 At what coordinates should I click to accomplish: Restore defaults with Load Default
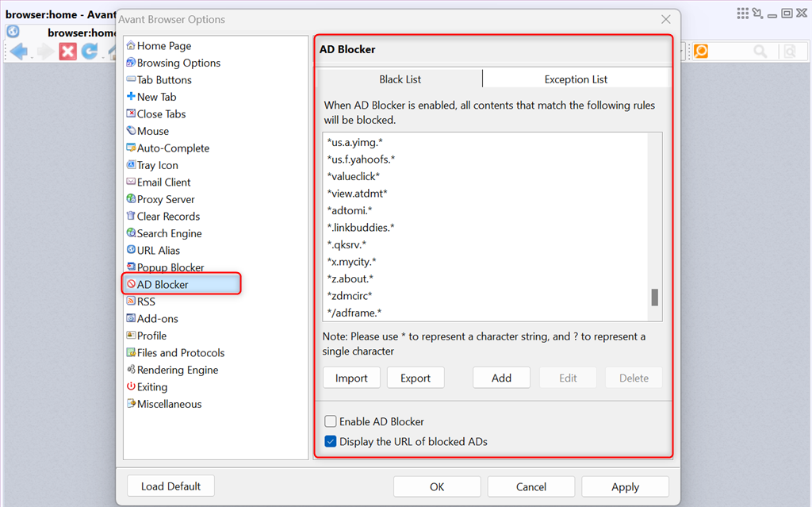click(x=171, y=486)
